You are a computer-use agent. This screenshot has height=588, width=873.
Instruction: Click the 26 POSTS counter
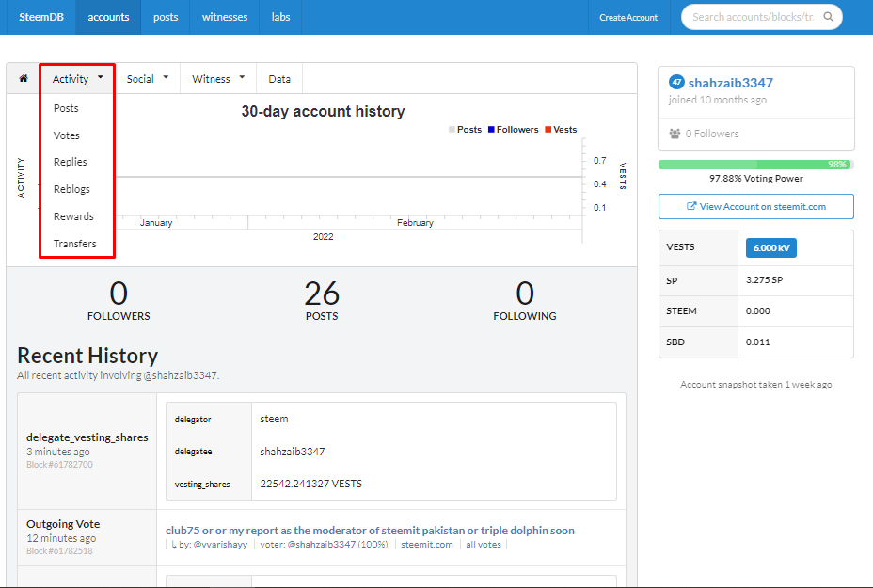point(322,301)
